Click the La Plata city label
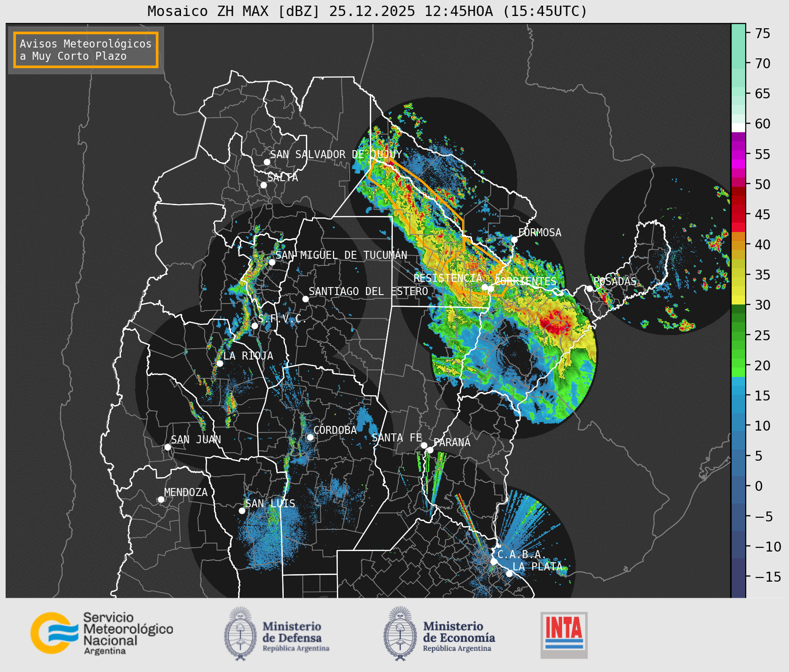The image size is (789, 672). [x=537, y=567]
